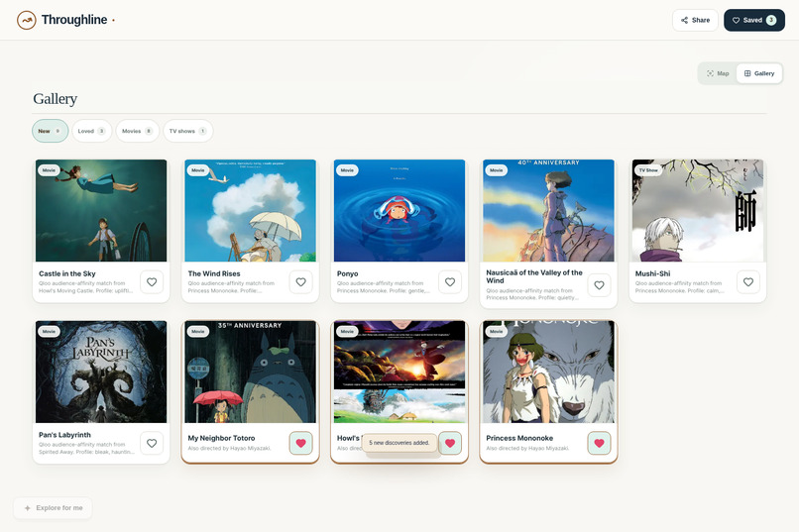Click the Movie badge on Ponyo

347,170
